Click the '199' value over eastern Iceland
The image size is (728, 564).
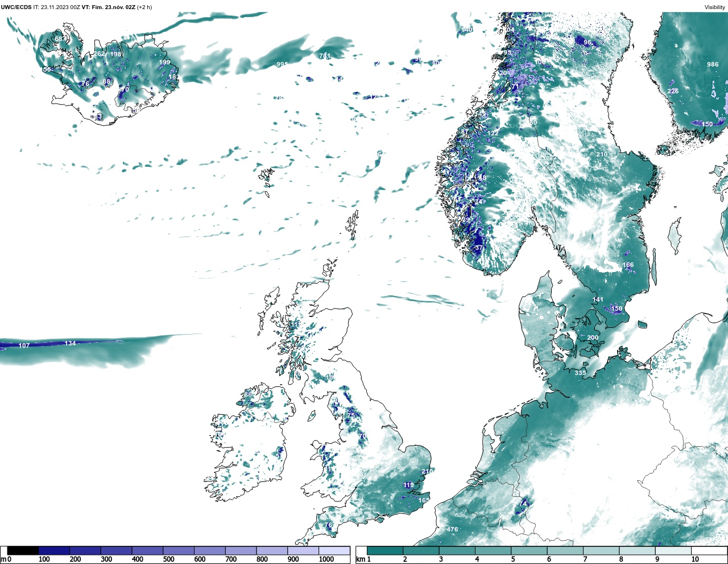[164, 62]
